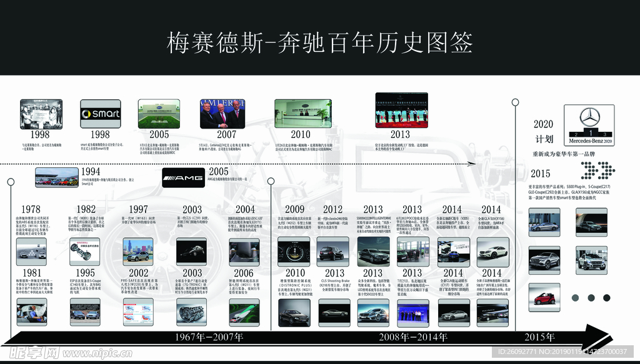
Task: Select the 2012 black B-class rear-view thumbnail
Action: [333, 252]
